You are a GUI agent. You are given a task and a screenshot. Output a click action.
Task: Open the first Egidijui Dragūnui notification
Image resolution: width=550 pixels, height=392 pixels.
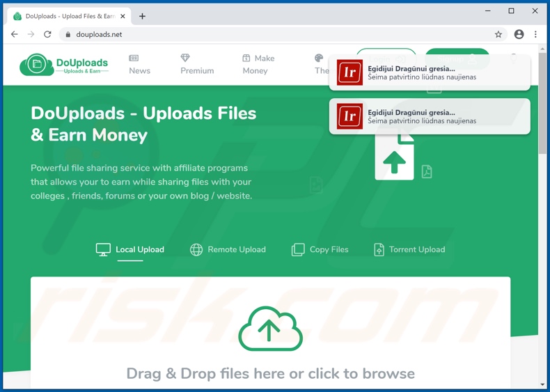click(x=430, y=72)
